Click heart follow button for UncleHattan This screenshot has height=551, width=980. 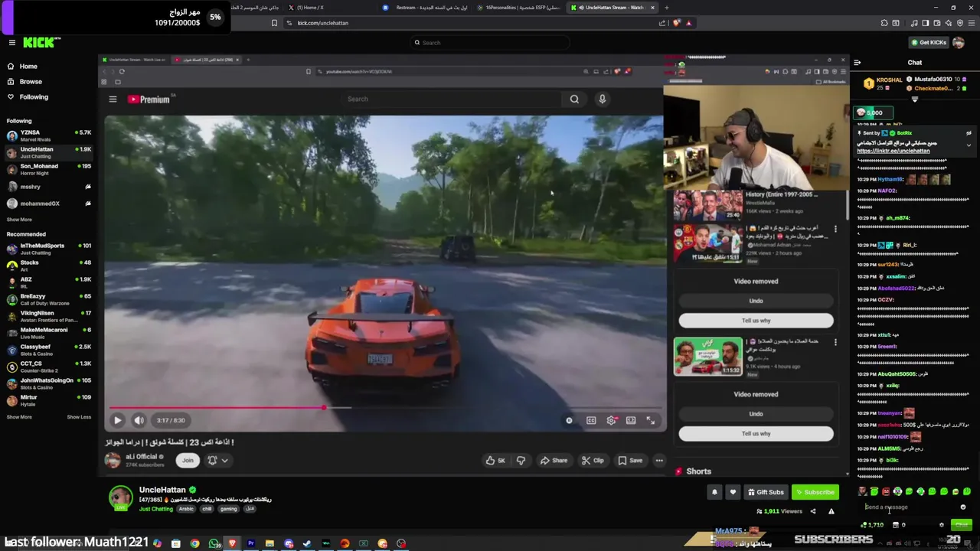tap(733, 493)
